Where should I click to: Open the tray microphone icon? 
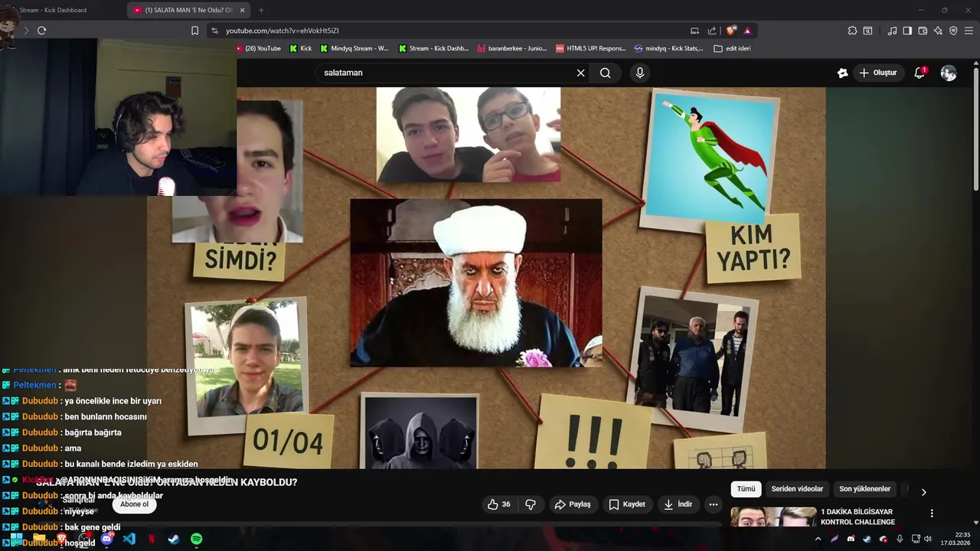point(900,540)
